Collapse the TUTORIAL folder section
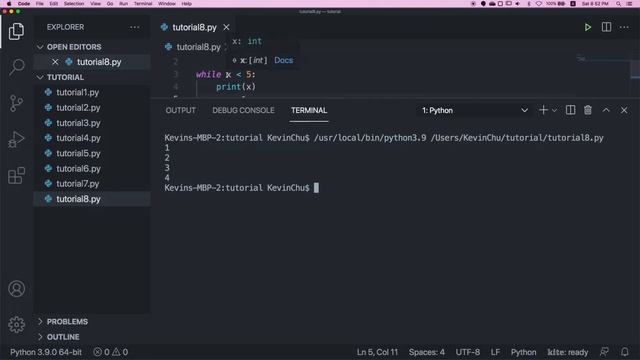Viewport: 640px width, 360px height. [x=65, y=77]
